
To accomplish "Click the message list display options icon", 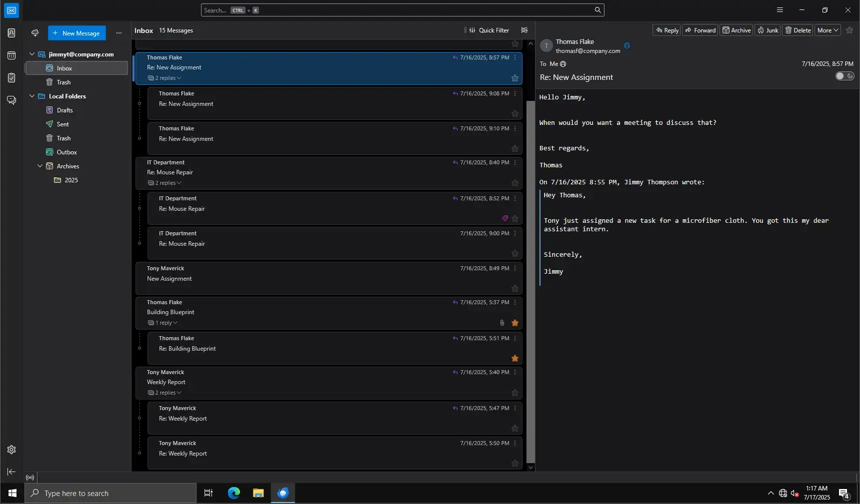I will coord(524,30).
